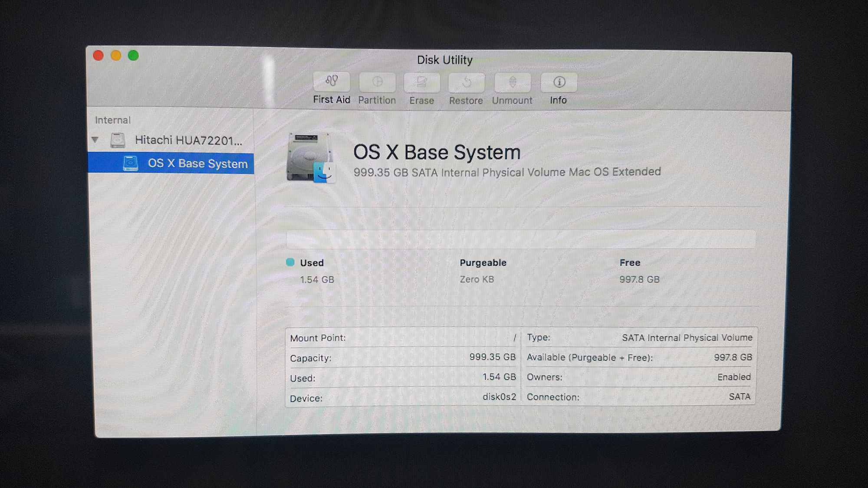Image resolution: width=868 pixels, height=488 pixels.
Task: Click the large hard drive Finder image
Action: click(310, 158)
